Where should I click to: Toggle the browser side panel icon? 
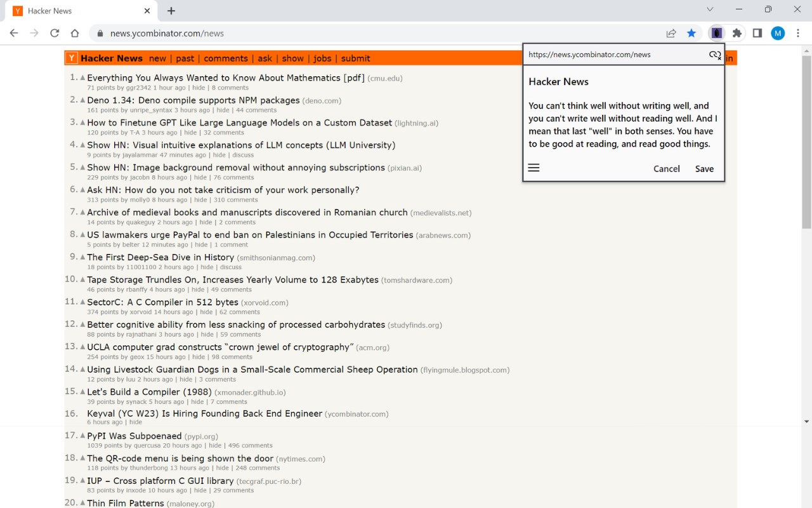pyautogui.click(x=757, y=33)
